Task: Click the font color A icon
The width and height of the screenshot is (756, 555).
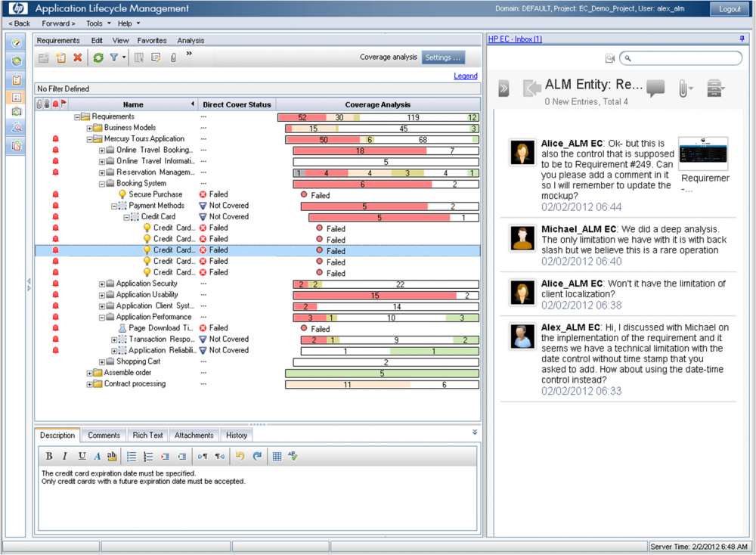Action: (x=97, y=456)
